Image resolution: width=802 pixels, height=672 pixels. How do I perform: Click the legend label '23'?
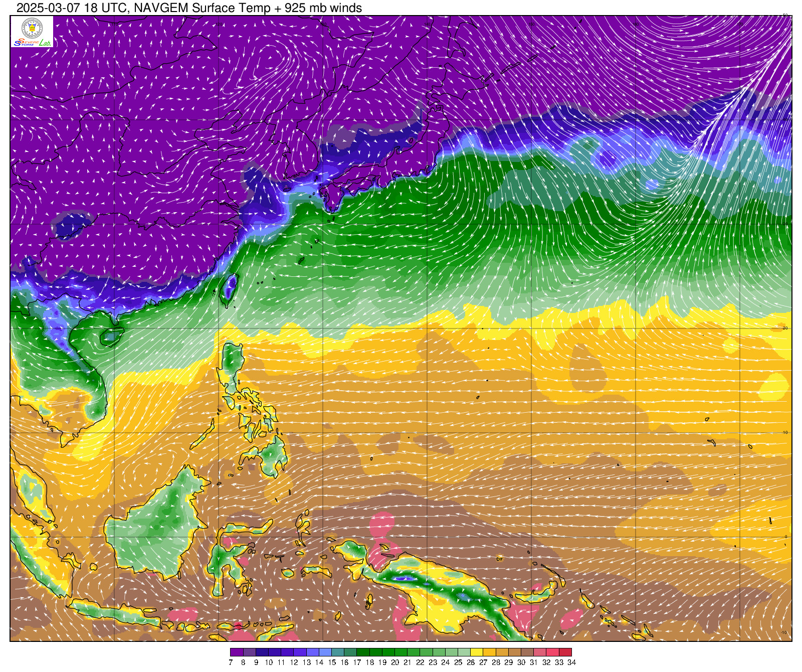point(433,662)
